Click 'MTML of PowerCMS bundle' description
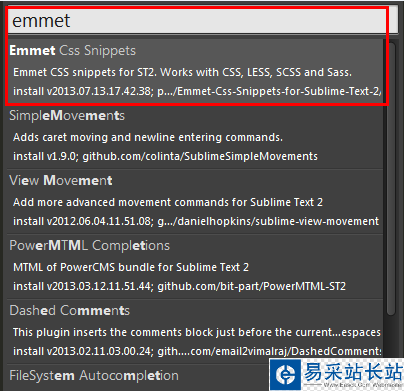 pyautogui.click(x=131, y=267)
